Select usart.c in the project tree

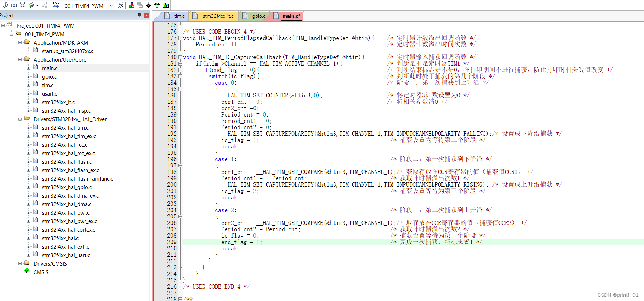pos(49,94)
